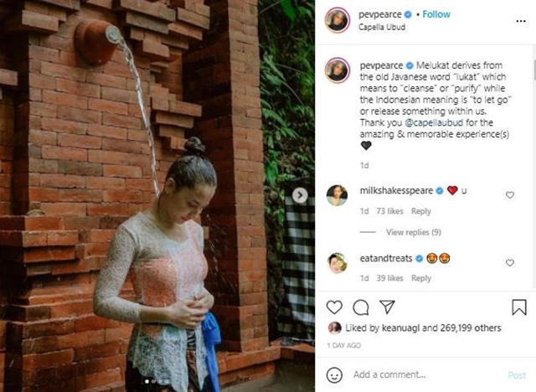Viewport: 536px width, 392px height.
Task: Reply to milkshakespeare's comment
Action: pos(420,212)
